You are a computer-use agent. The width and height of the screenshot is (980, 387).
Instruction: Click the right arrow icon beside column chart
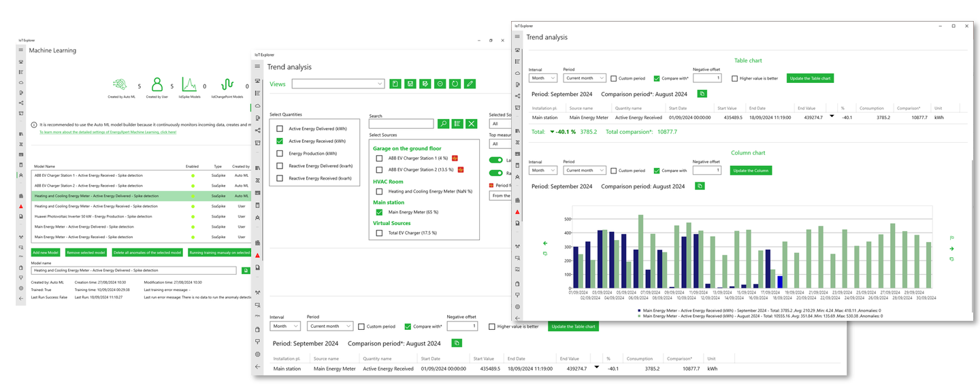[951, 249]
